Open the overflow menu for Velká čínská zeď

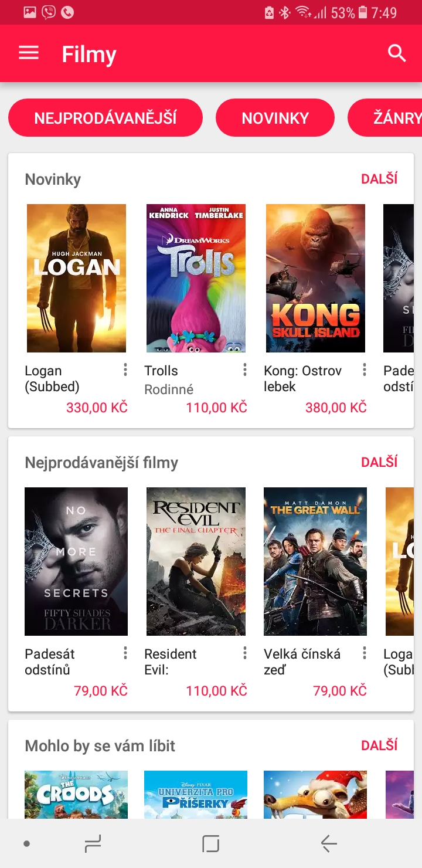pos(364,653)
